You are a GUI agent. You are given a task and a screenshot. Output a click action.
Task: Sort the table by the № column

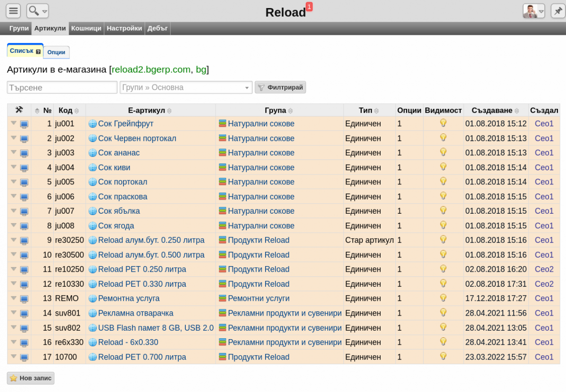point(42,110)
